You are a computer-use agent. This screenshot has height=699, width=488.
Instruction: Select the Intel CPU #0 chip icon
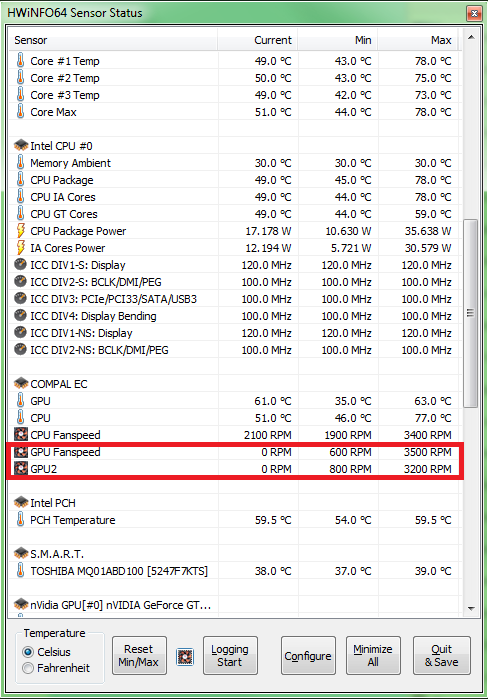click(x=21, y=145)
